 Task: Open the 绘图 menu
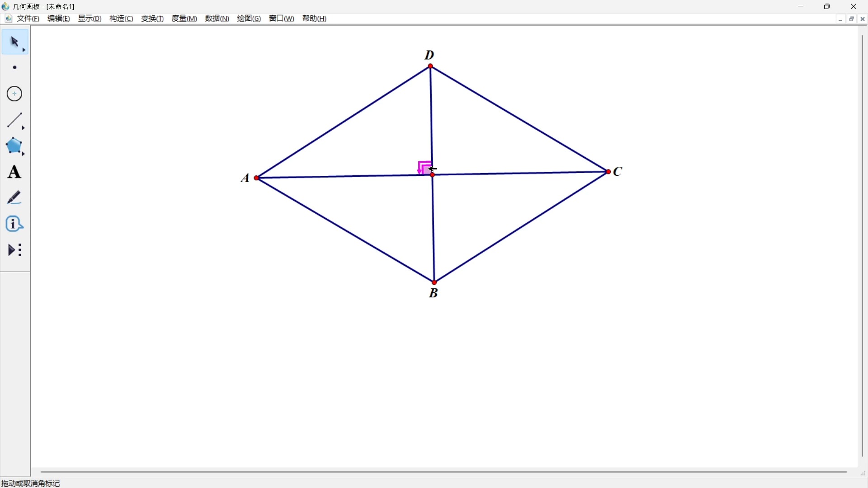click(x=249, y=19)
